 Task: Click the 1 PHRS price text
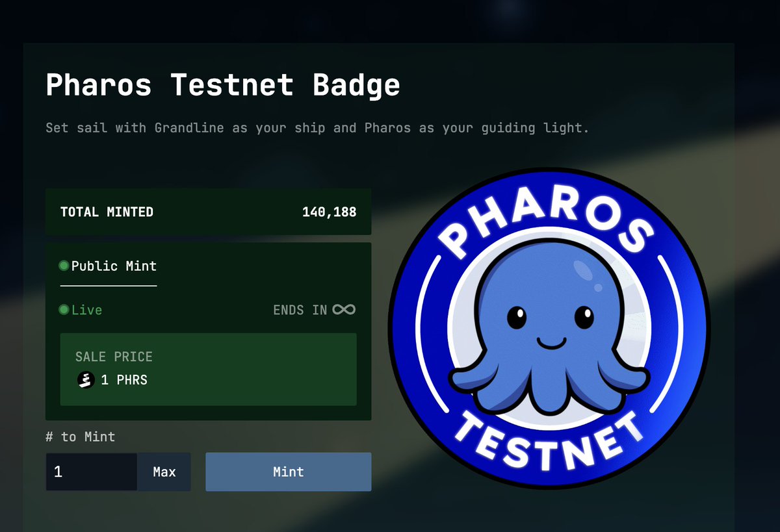[x=124, y=380]
